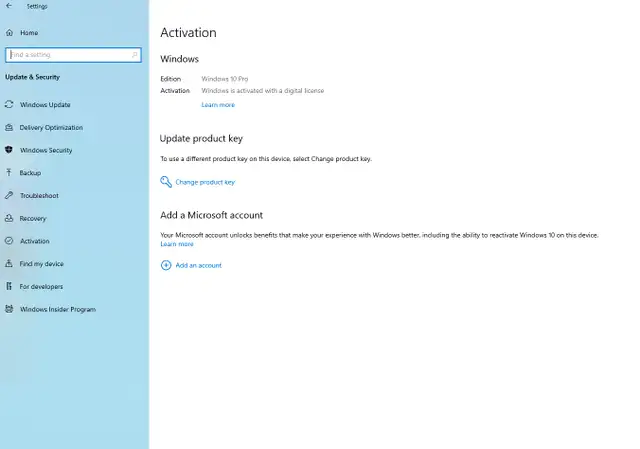Click the Troubleshoot wrench icon
This screenshot has height=449, width=640.
9,195
